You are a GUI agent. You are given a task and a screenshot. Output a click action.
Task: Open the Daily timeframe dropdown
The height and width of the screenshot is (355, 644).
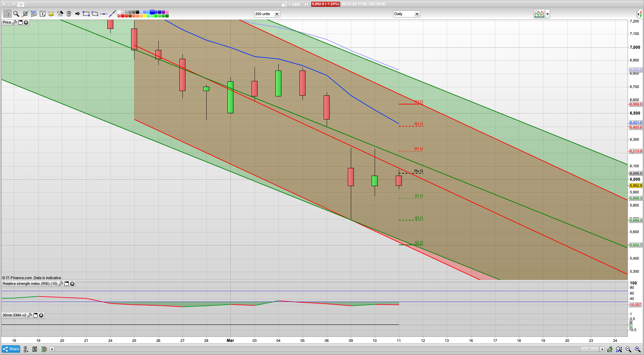417,14
